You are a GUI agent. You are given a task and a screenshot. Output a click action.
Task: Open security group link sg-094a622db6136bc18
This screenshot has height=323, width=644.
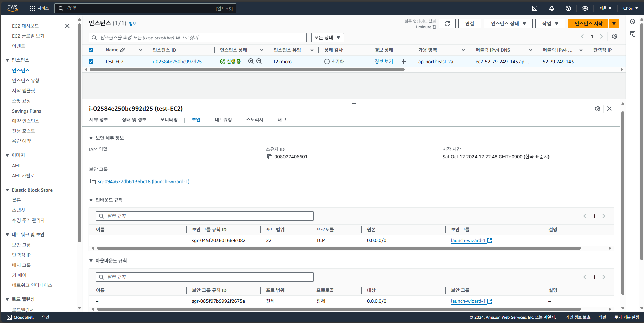click(x=144, y=181)
